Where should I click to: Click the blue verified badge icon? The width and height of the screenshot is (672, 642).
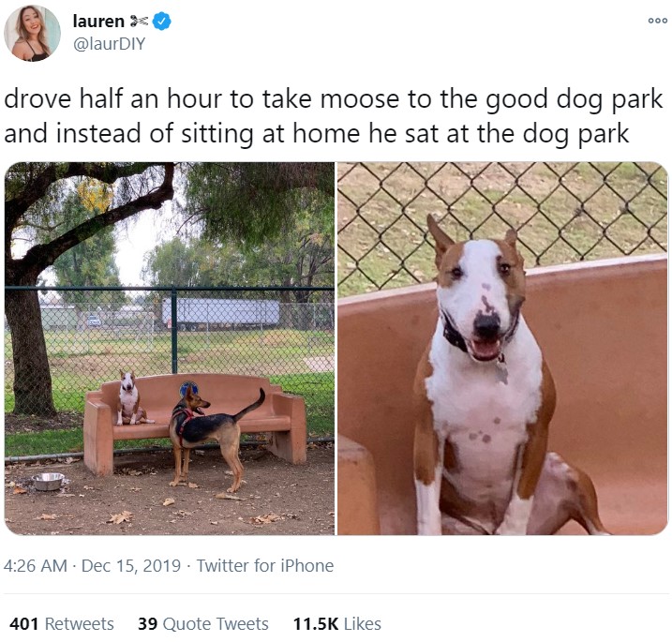pyautogui.click(x=162, y=21)
